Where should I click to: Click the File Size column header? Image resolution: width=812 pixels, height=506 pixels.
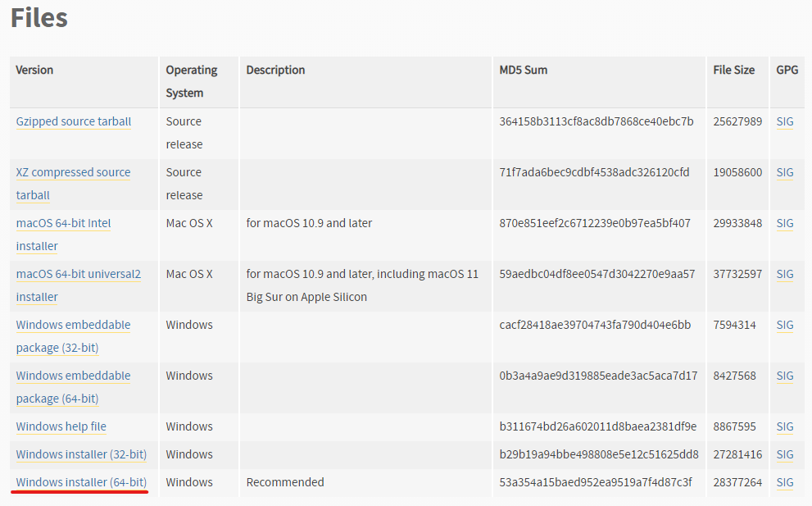click(734, 70)
